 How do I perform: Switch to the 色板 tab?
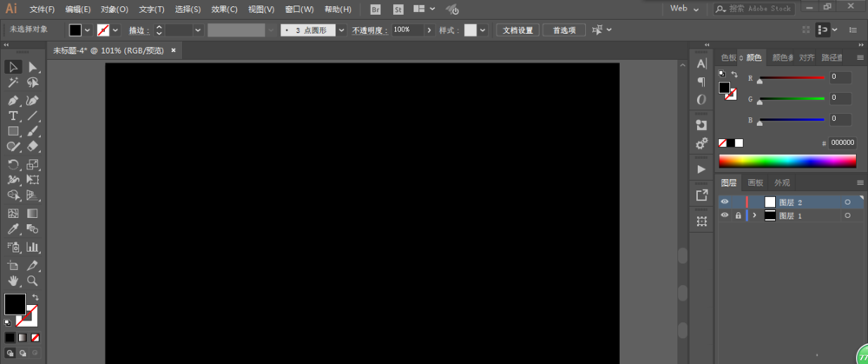tap(728, 57)
